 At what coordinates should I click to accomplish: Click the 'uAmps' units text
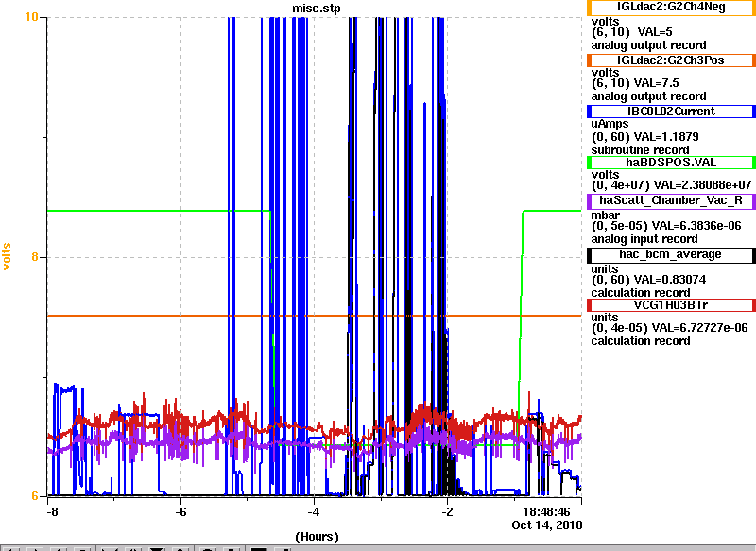click(x=610, y=124)
